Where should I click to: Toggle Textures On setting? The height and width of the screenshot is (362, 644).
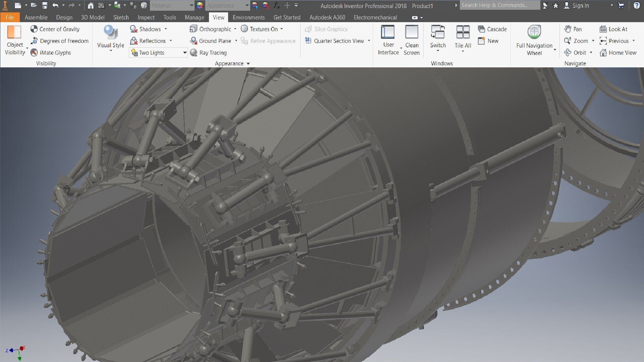pyautogui.click(x=259, y=29)
